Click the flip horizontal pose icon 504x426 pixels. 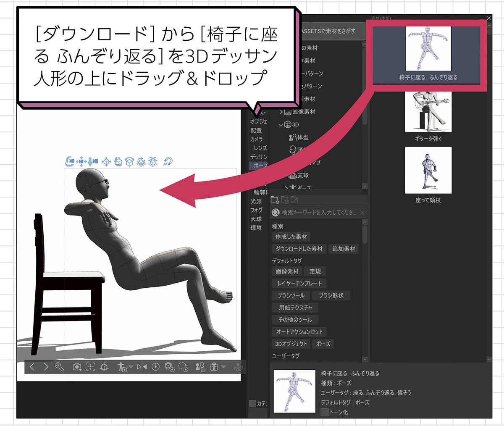[142, 367]
